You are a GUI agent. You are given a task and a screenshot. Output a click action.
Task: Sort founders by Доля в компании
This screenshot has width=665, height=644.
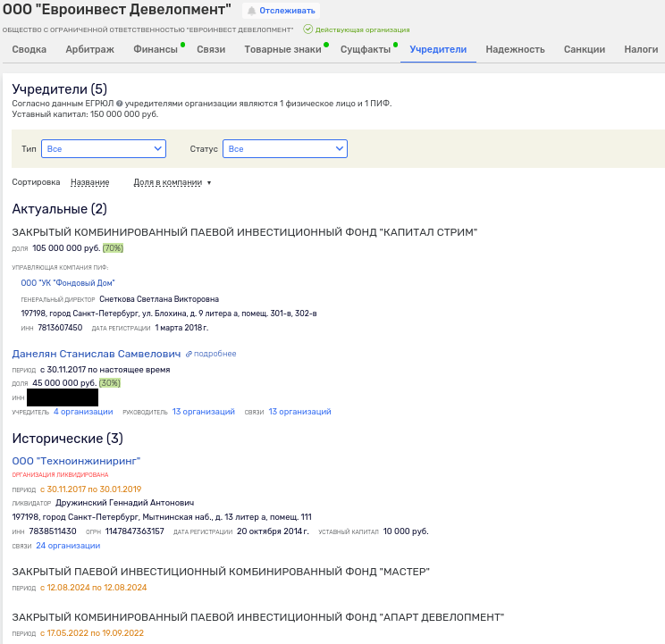click(x=168, y=182)
